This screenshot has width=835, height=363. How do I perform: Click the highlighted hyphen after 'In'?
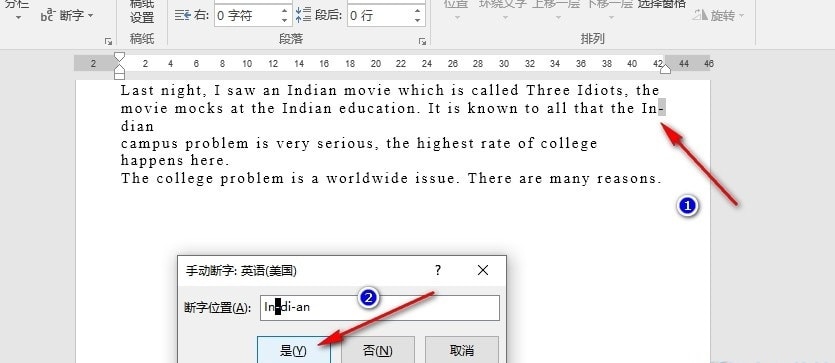click(x=662, y=109)
